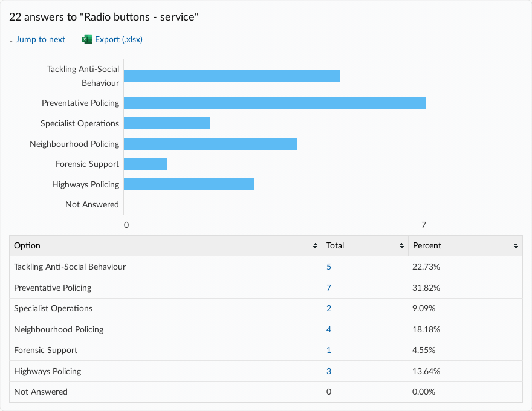The image size is (532, 411).
Task: Click the Neighbourhood Policing chart bar
Action: tap(210, 144)
